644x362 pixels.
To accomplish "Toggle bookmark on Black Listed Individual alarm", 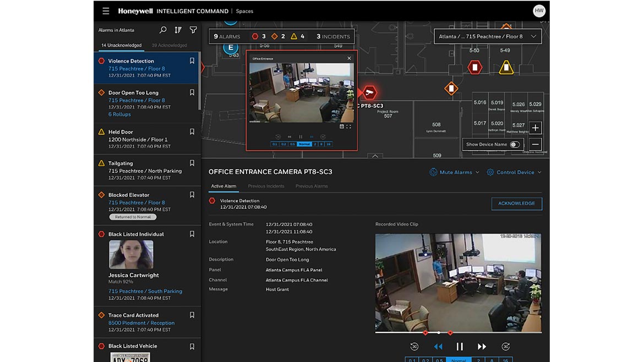I will coord(192,234).
